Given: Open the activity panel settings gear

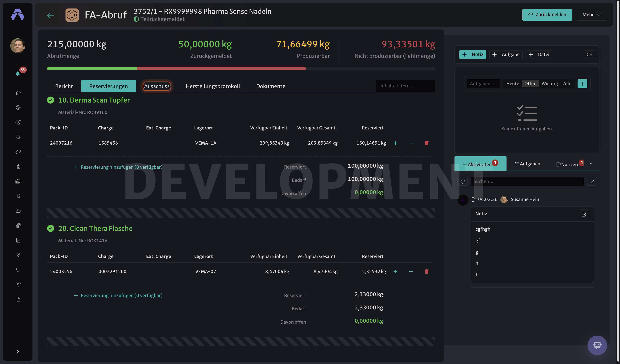Looking at the screenshot, I should point(590,54).
